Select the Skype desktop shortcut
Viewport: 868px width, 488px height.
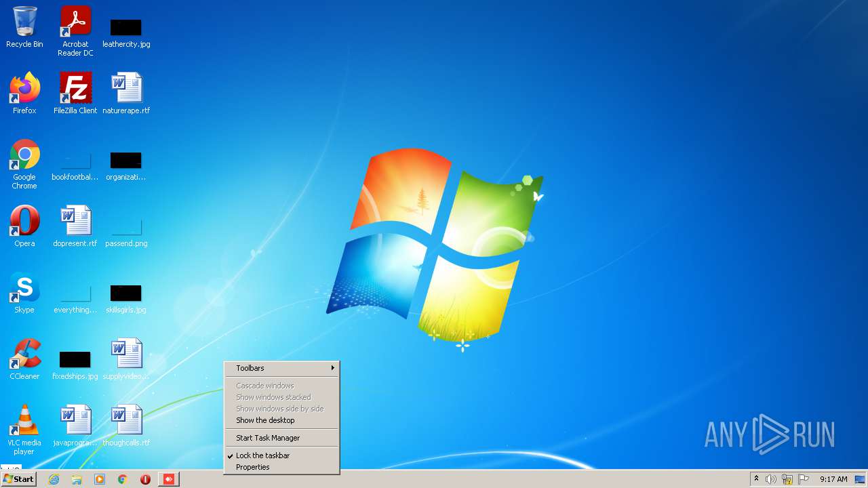pyautogui.click(x=24, y=293)
